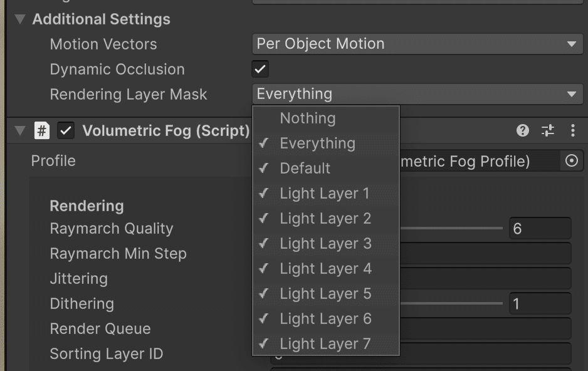Open Volumetric Fog component kebab menu
This screenshot has width=588, height=371.
pos(573,130)
